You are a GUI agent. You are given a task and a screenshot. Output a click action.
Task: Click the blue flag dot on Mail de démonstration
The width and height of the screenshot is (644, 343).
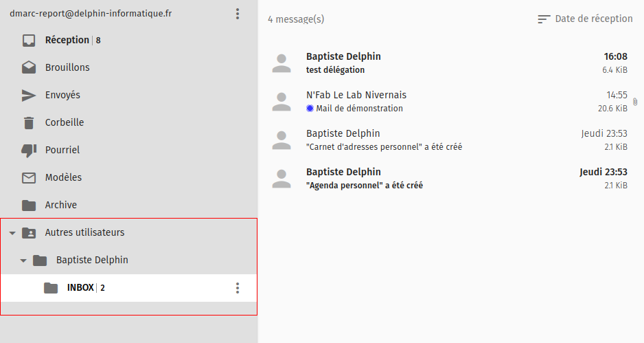click(x=310, y=109)
